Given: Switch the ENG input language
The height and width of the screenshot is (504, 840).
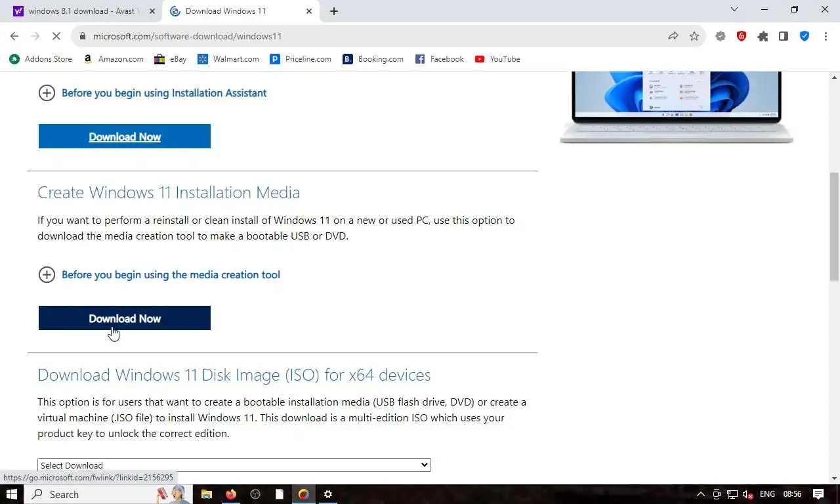Looking at the screenshot, I should click(767, 494).
